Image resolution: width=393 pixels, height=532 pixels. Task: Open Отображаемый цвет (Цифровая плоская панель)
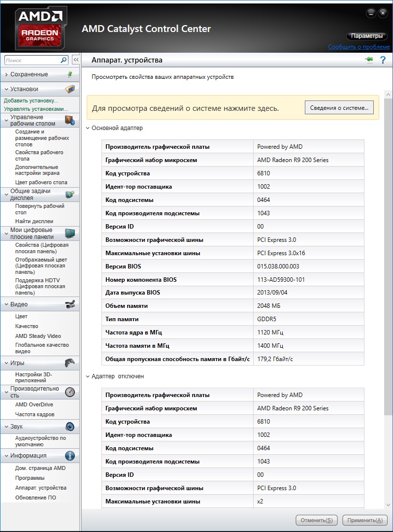[41, 266]
